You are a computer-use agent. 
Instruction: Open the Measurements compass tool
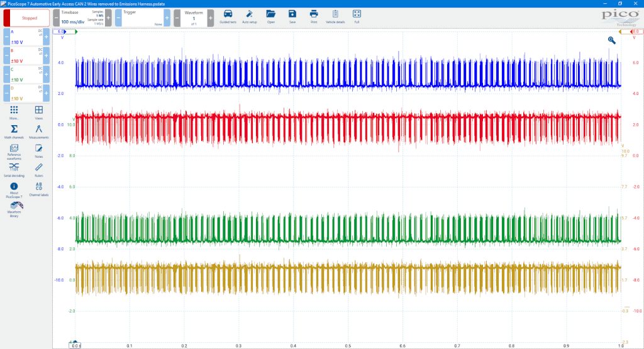click(38, 131)
